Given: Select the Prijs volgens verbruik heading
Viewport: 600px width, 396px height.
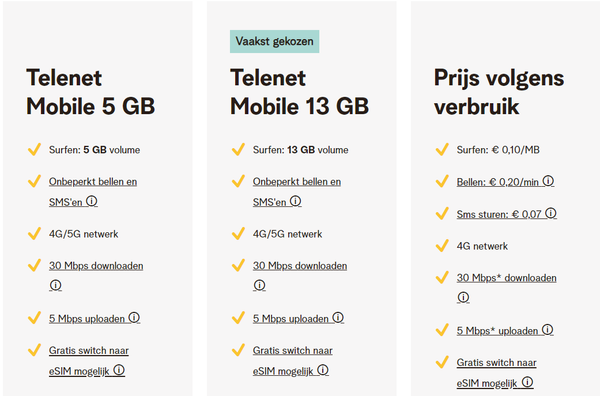Looking at the screenshot, I should tap(499, 92).
